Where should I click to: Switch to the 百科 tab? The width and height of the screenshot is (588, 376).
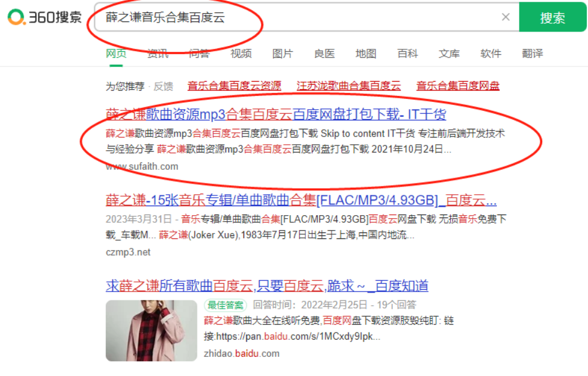pos(407,54)
